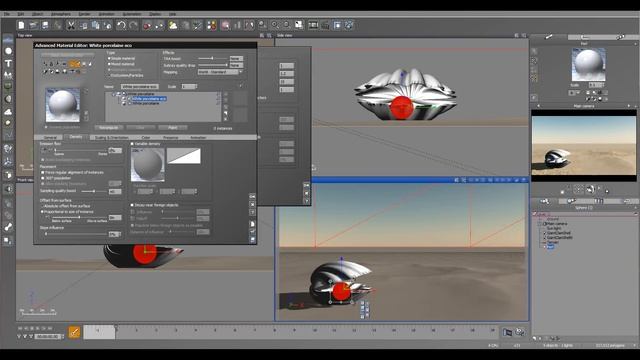Switch to the Density tab
This screenshot has width=640, height=360.
pos(76,137)
